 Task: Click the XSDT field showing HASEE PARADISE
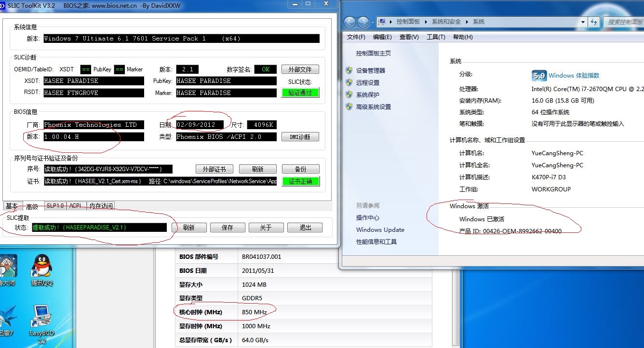pos(94,81)
